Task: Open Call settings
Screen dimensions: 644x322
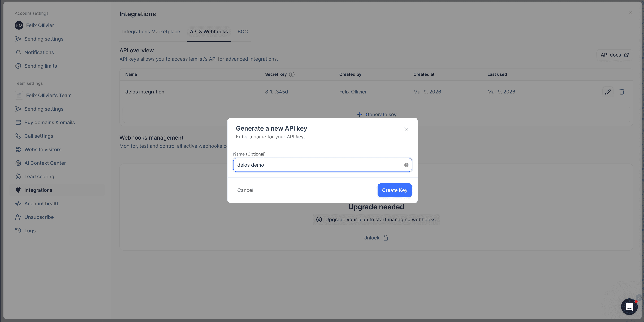Action: [34, 136]
